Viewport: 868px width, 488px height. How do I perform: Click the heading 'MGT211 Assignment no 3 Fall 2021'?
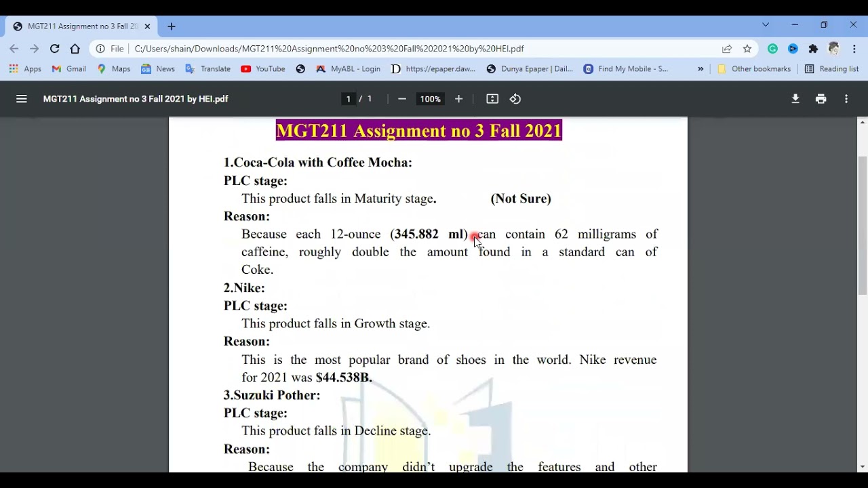[419, 130]
